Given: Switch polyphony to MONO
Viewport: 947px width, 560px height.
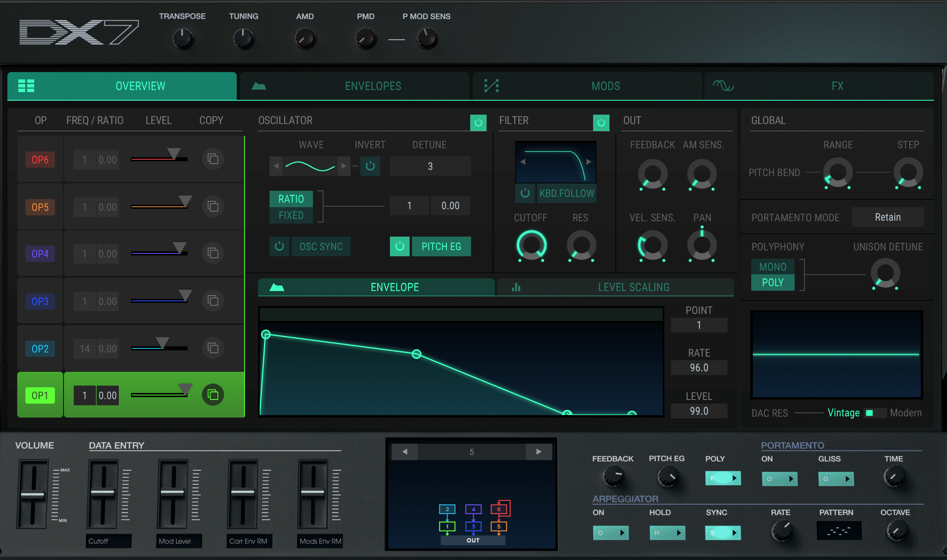Looking at the screenshot, I should pos(773,266).
